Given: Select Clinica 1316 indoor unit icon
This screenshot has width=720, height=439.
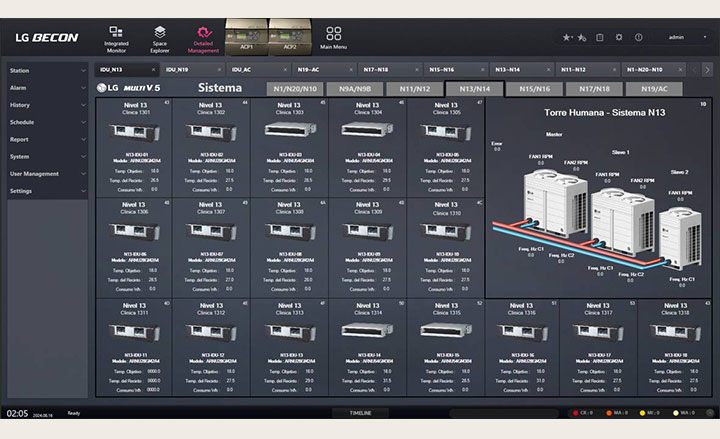Looking at the screenshot, I should coord(523,332).
